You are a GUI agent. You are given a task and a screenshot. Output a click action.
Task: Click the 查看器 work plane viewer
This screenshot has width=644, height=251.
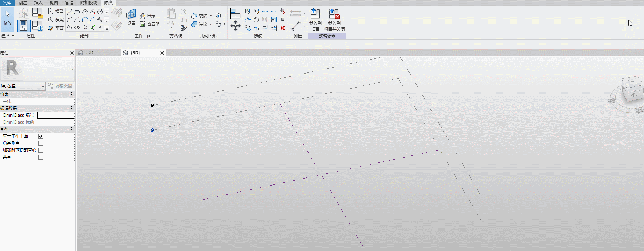point(150,24)
